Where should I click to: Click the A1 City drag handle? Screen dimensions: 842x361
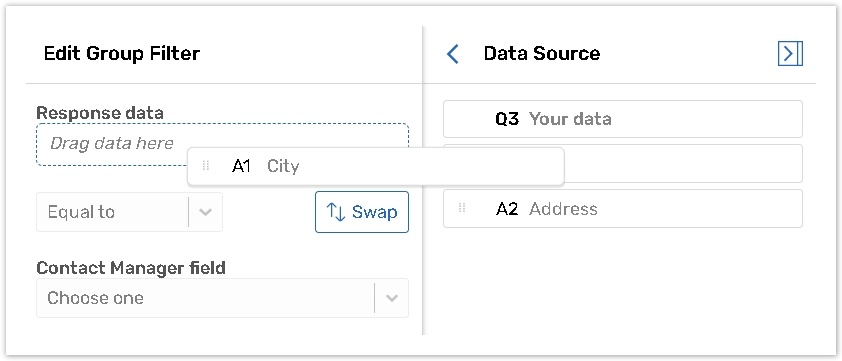click(x=205, y=166)
